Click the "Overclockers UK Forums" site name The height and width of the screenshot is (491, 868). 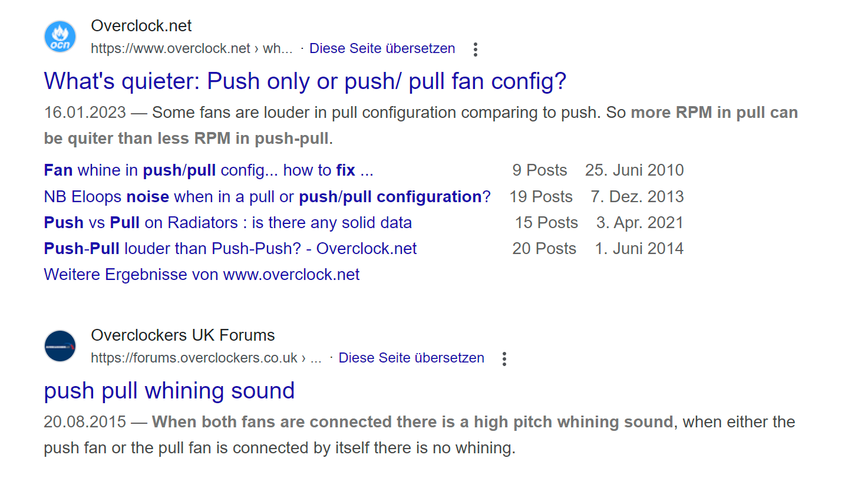click(183, 335)
